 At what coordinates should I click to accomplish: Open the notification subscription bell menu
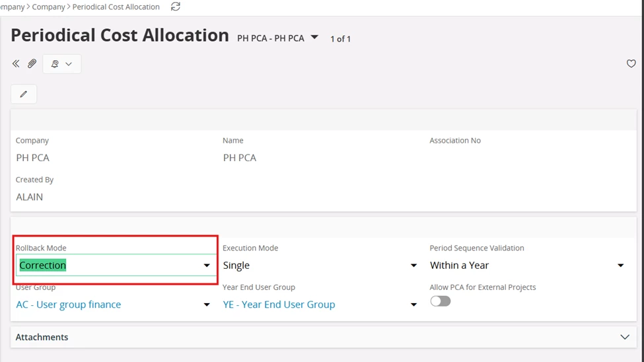(61, 64)
